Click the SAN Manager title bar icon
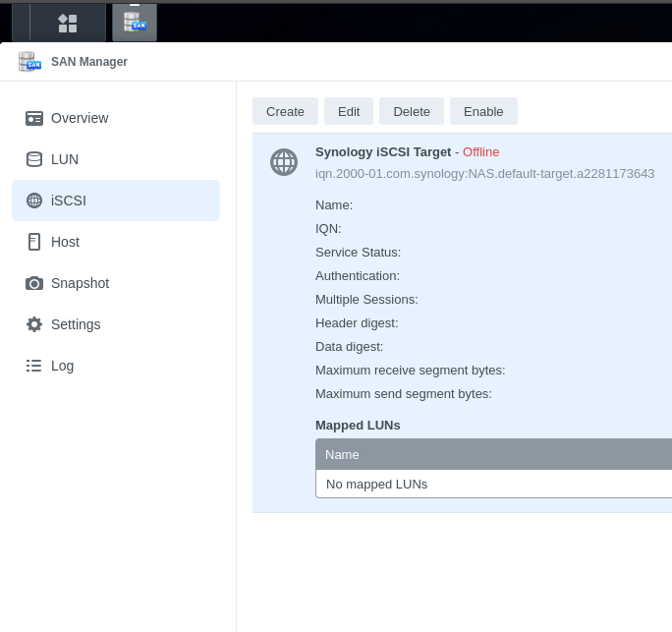672x632 pixels. 29,62
